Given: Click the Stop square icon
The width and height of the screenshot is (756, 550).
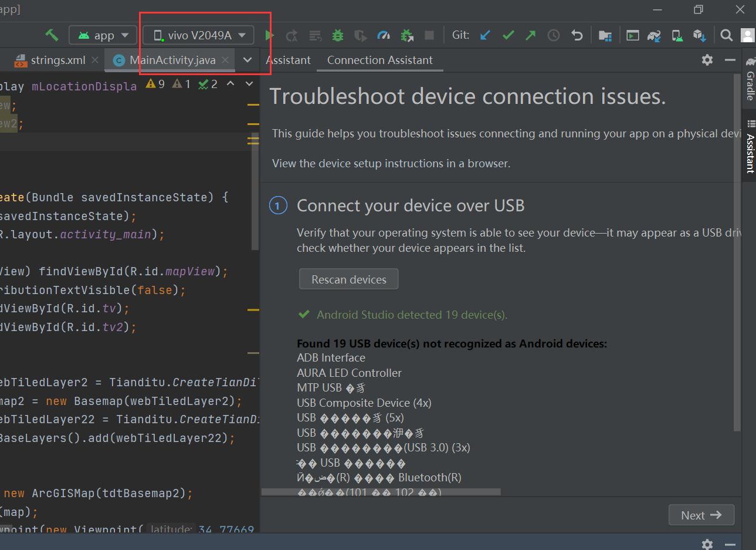Looking at the screenshot, I should pyautogui.click(x=429, y=35).
